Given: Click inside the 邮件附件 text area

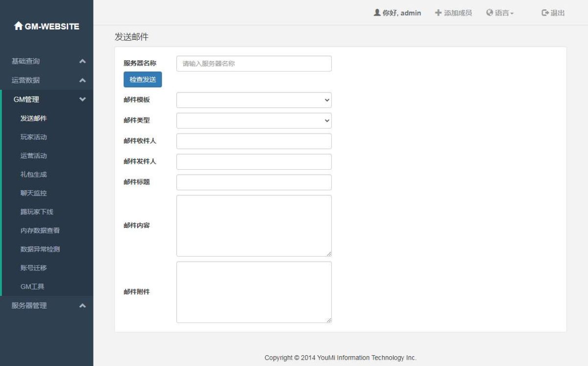Looking at the screenshot, I should tap(254, 292).
